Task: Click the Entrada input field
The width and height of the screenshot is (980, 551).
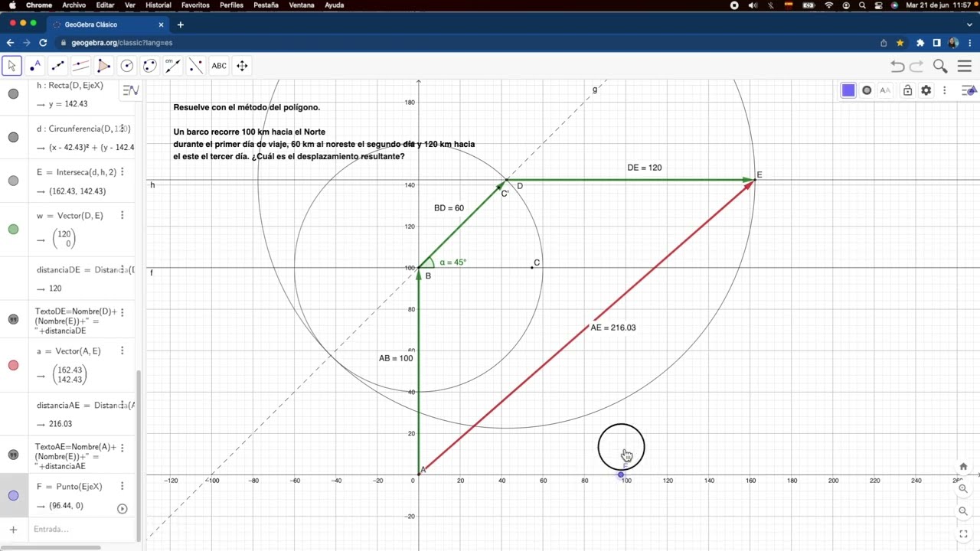Action: point(80,530)
